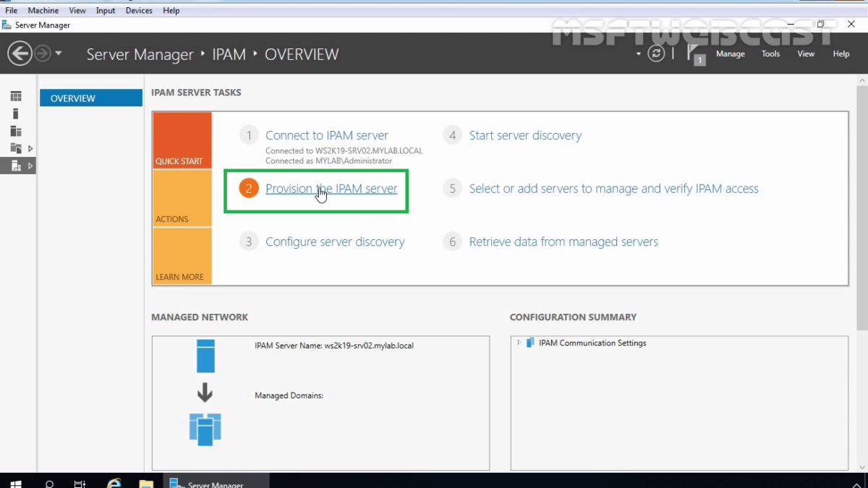The width and height of the screenshot is (868, 488).
Task: Open the VirtualBox File menu
Action: [x=12, y=11]
